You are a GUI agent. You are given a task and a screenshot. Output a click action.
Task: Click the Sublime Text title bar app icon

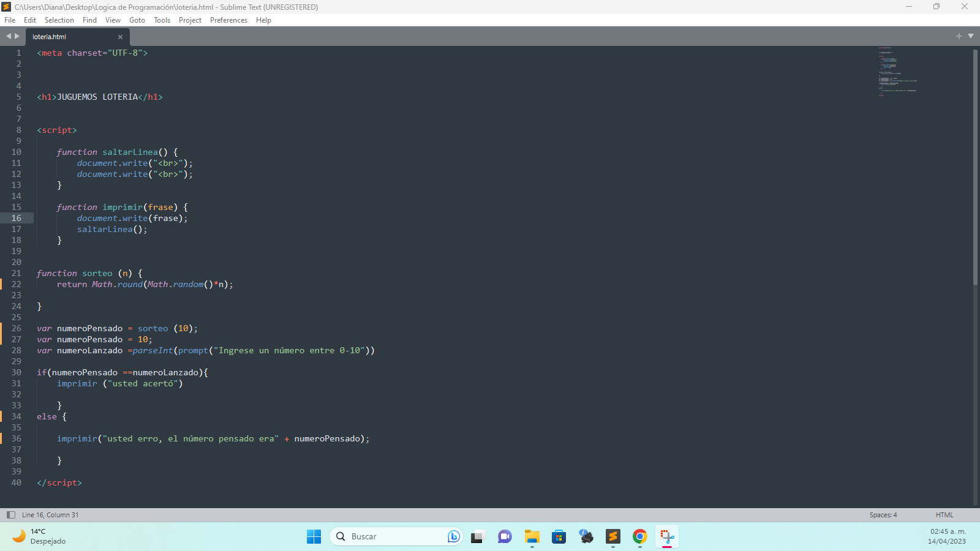[x=7, y=7]
